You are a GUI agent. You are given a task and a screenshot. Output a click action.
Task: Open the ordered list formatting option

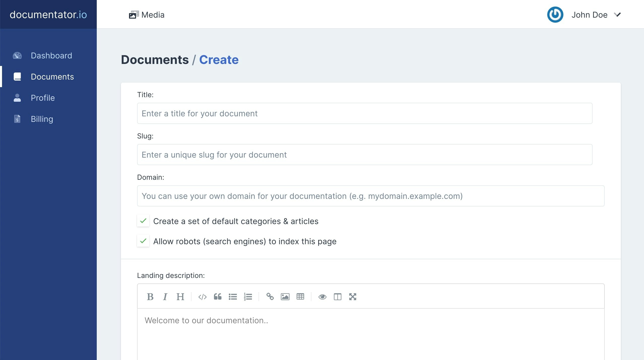point(248,297)
